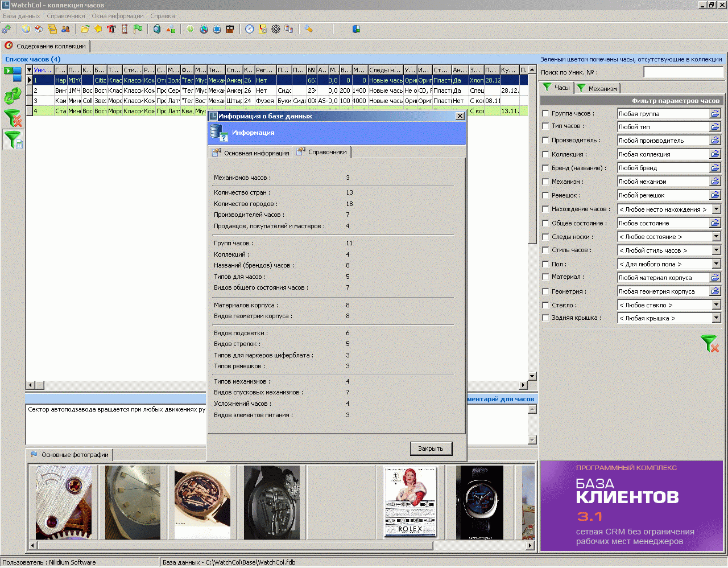
Task: Check the Производитель filter checkbox
Action: [546, 140]
